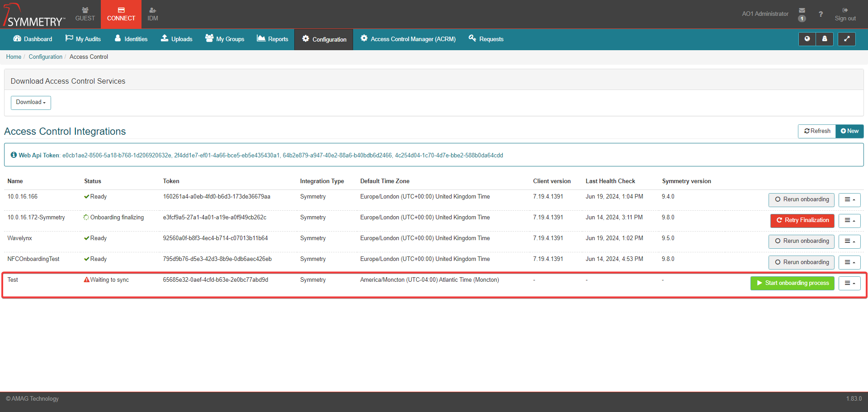Viewport: 868px width, 412px height.
Task: Rerun onboarding for 10.0.16.166
Action: (x=802, y=199)
